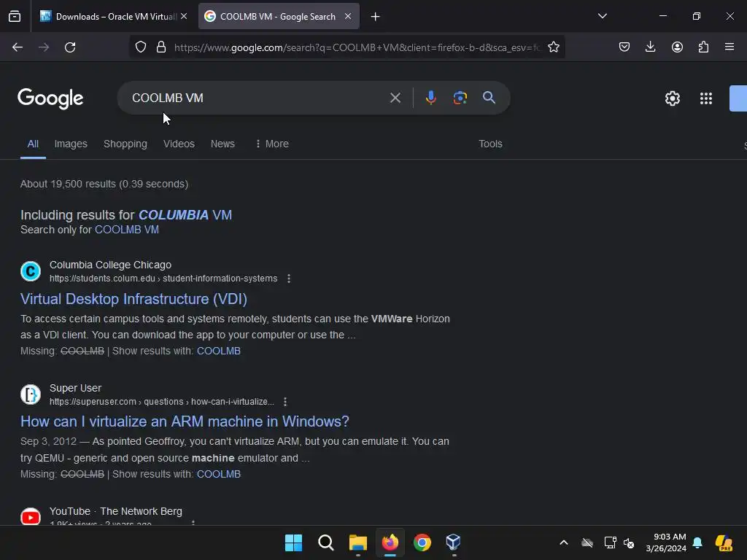This screenshot has height=560, width=747.
Task: Open Firefox application hamburger menu
Action: coord(729,47)
